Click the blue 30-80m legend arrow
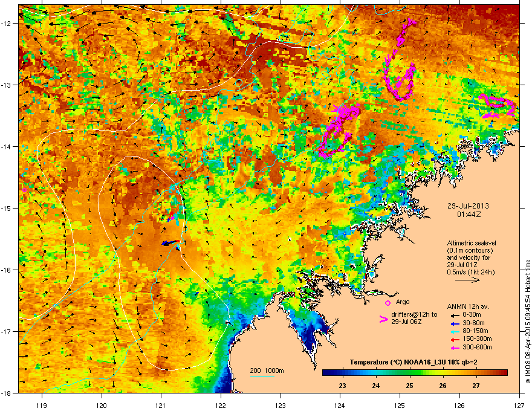Screen dimensions: 532x411 coord(454,323)
